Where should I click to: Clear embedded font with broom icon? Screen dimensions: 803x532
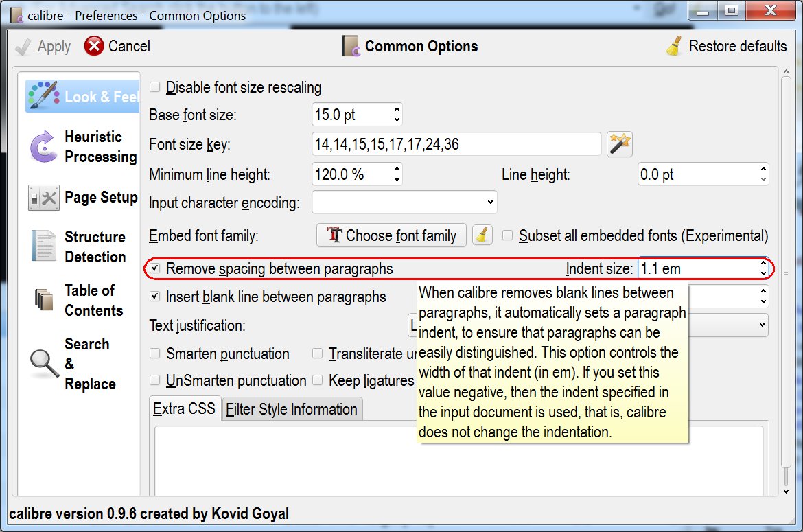[482, 235]
